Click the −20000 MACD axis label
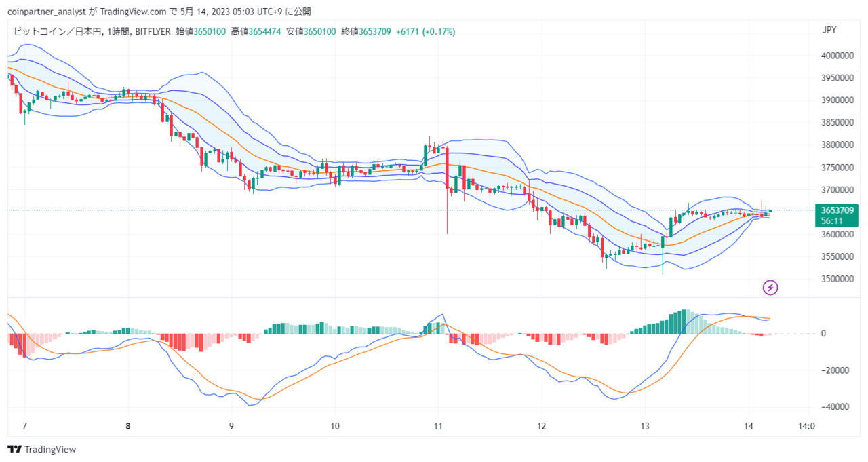Viewport: 868px width, 462px height. point(835,370)
